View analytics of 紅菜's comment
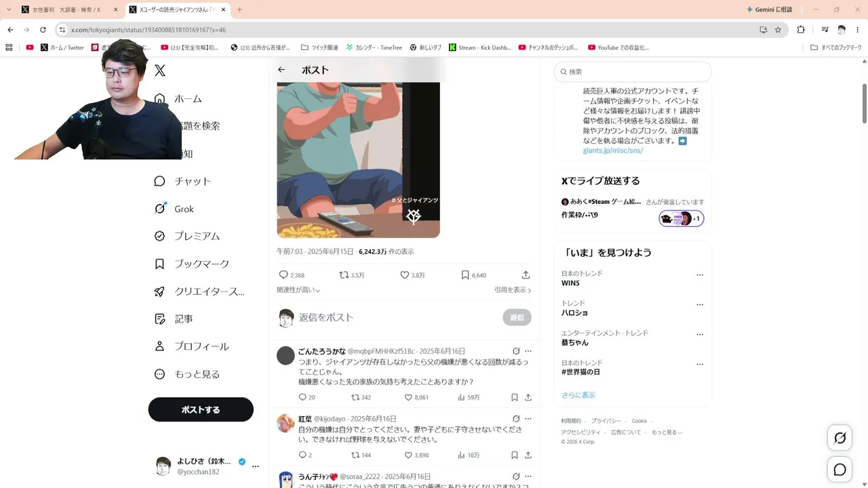 (469, 455)
